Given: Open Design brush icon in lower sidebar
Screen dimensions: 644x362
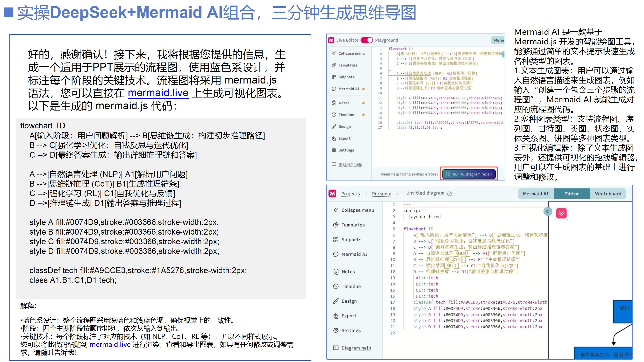Looking at the screenshot, I should (x=336, y=301).
